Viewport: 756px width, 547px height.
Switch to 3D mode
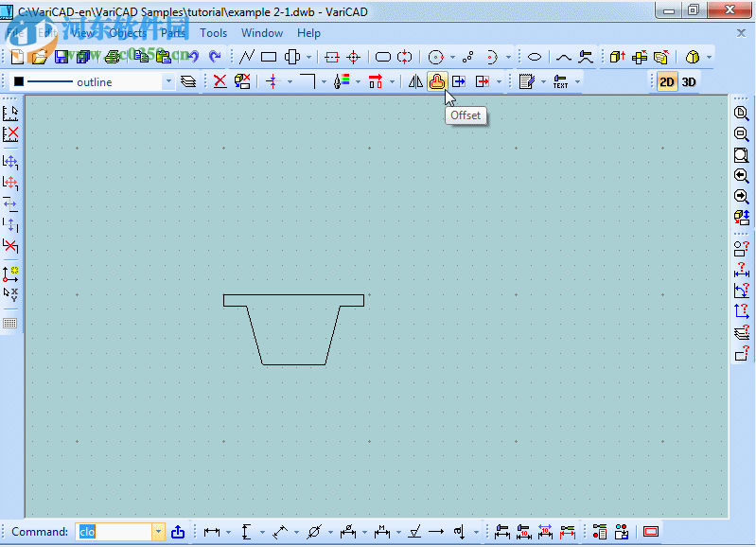tap(689, 81)
